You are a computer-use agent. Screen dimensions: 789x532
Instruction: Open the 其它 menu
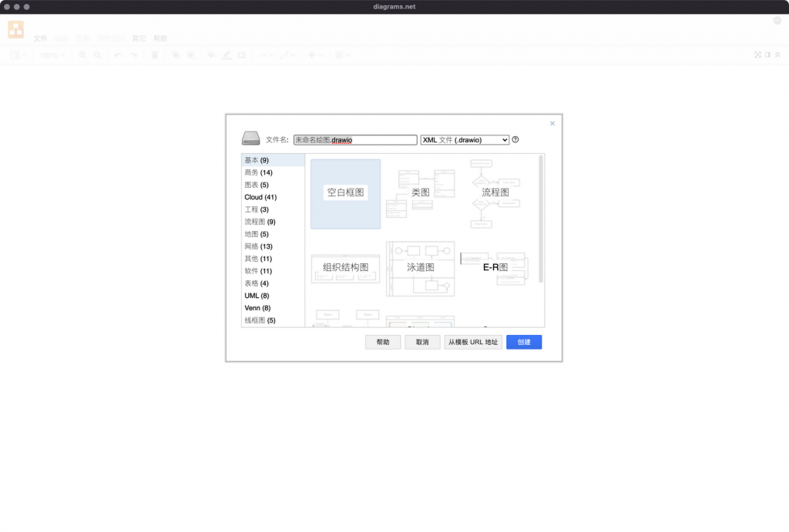click(139, 38)
